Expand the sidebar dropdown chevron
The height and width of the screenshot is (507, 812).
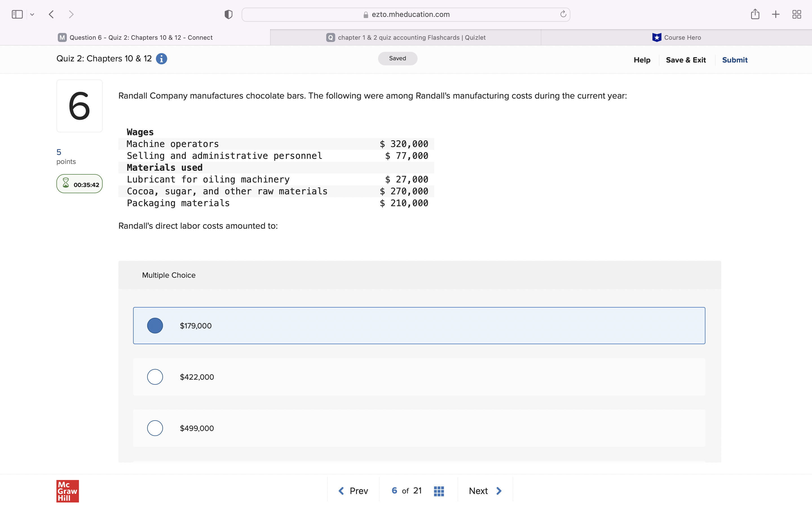pyautogui.click(x=32, y=14)
